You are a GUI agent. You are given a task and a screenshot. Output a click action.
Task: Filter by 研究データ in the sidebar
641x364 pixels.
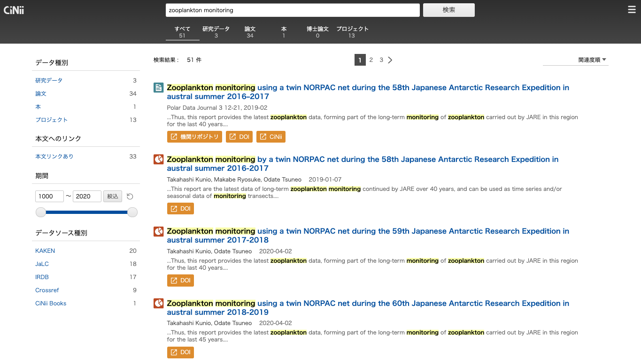pyautogui.click(x=49, y=81)
